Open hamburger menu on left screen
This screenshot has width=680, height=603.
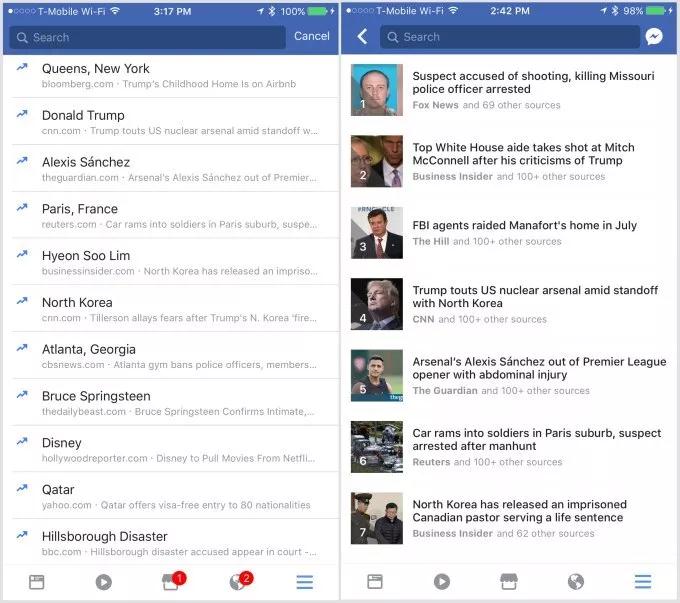(304, 582)
